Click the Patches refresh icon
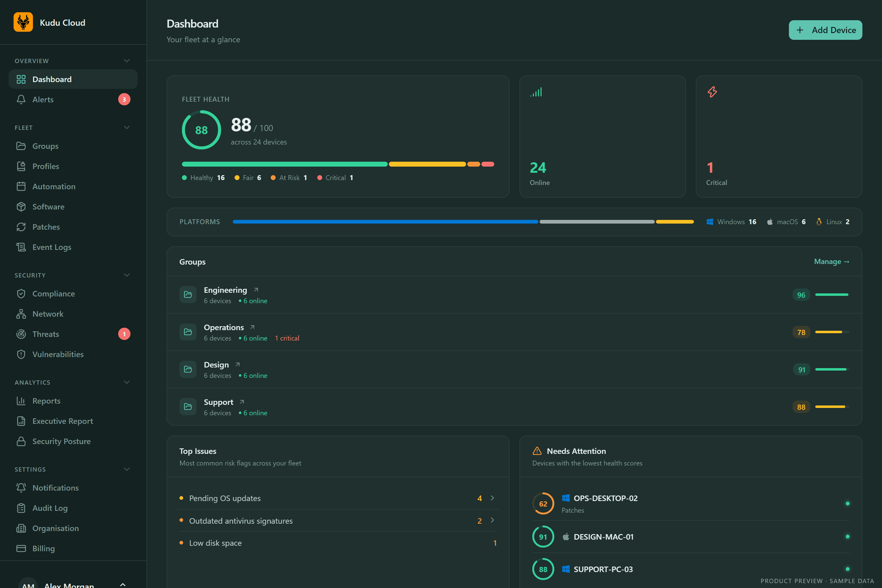Image resolution: width=882 pixels, height=588 pixels. pos(21,227)
